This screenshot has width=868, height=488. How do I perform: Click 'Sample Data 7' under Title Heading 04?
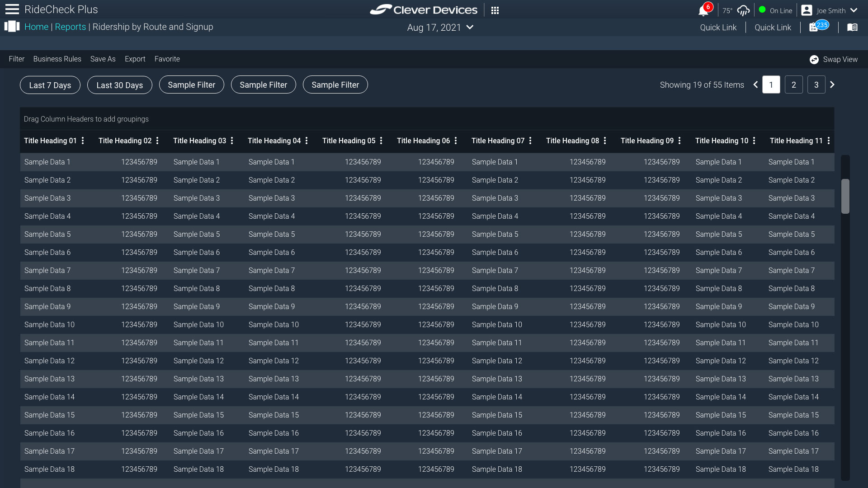[272, 270]
